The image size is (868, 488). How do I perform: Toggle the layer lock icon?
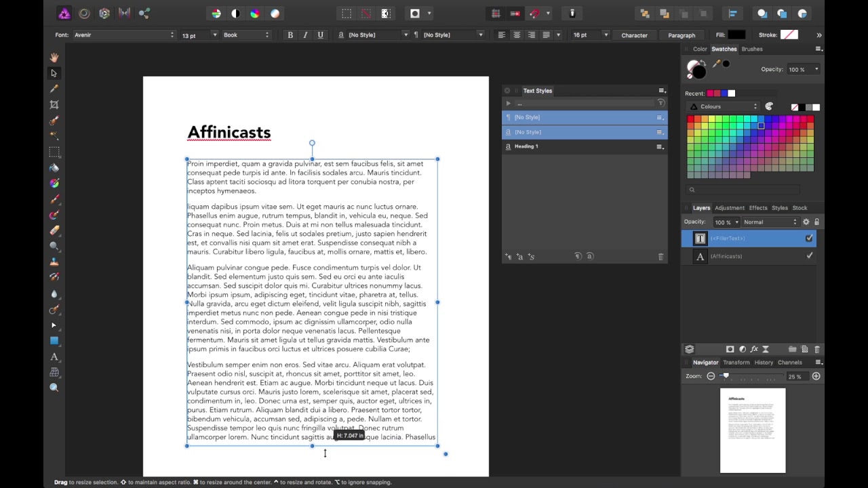[816, 222]
